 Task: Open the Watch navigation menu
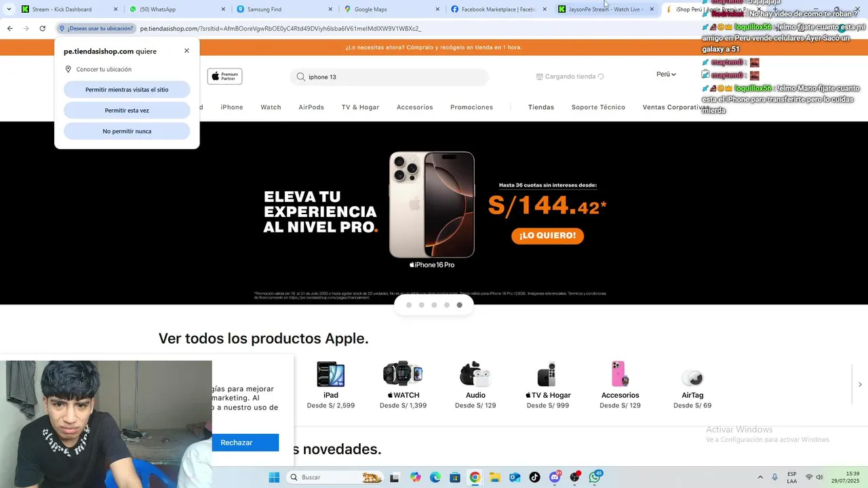(x=271, y=107)
